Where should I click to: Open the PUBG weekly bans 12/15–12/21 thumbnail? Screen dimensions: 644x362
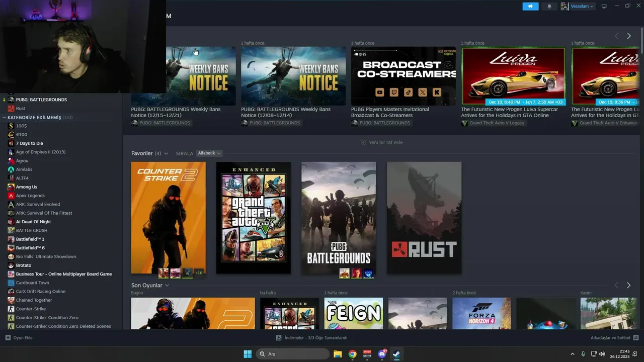(201, 76)
